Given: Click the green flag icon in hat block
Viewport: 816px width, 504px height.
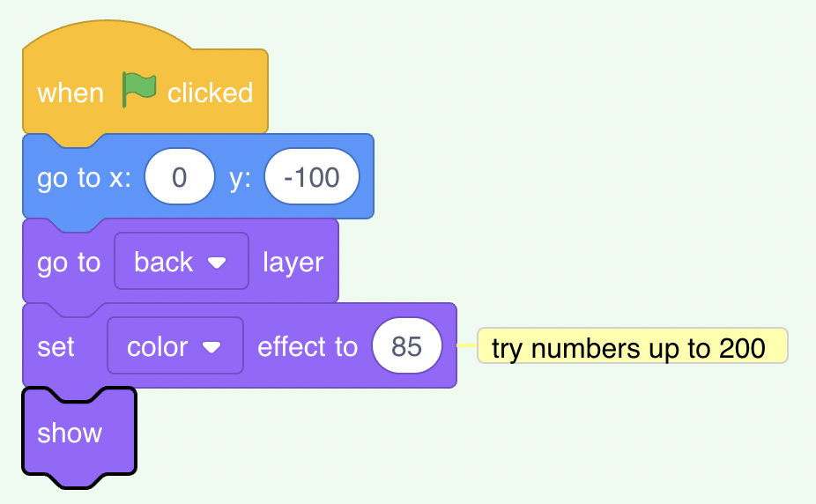Looking at the screenshot, I should (138, 90).
